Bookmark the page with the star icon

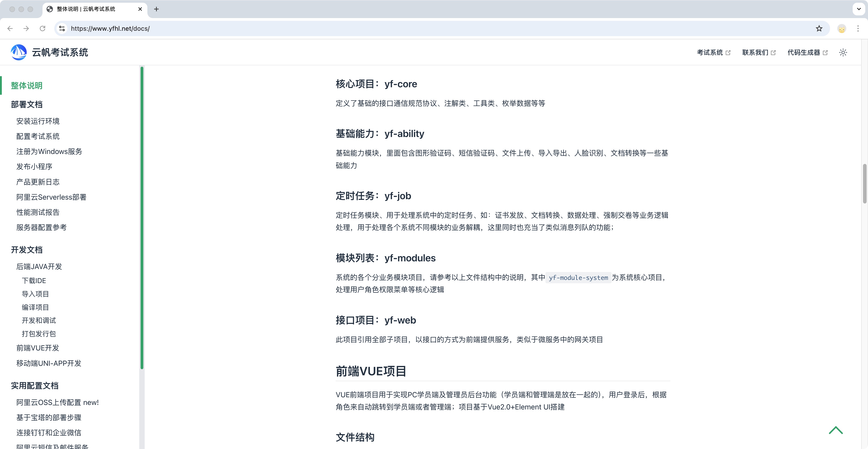click(819, 29)
